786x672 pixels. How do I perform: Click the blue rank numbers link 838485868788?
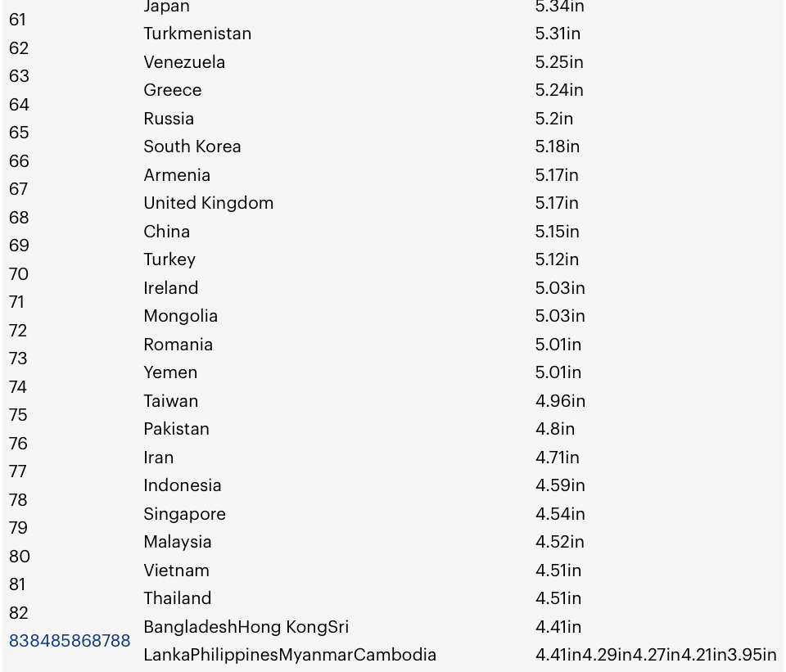click(70, 641)
